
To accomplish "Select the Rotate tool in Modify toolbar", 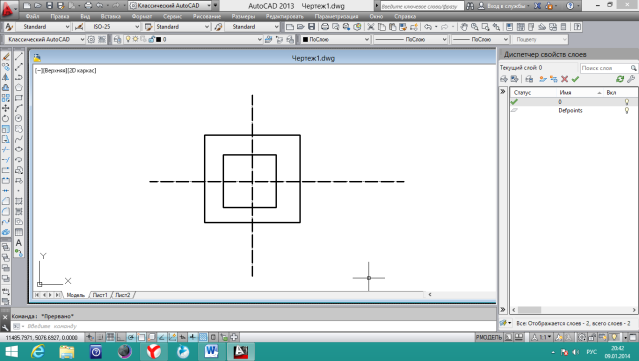I will pyautogui.click(x=6, y=119).
